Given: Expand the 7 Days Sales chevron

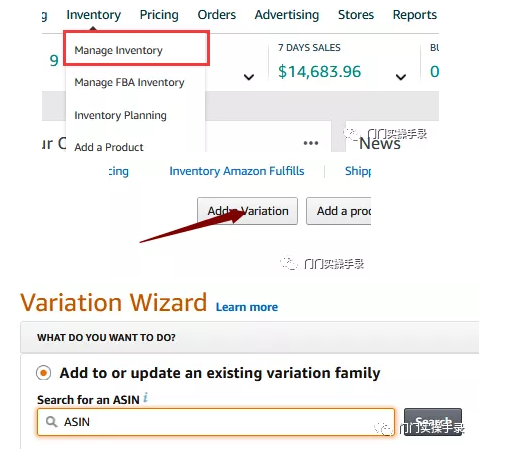Looking at the screenshot, I should (401, 77).
